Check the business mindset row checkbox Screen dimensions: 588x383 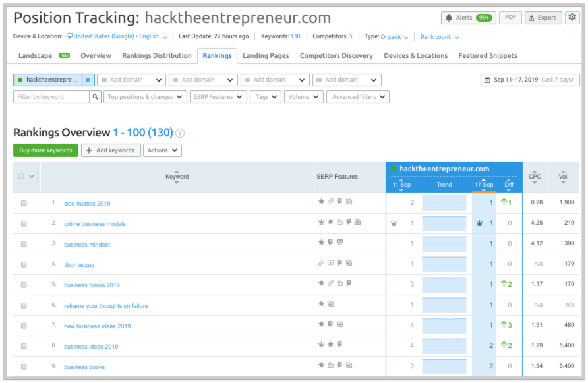click(x=24, y=244)
